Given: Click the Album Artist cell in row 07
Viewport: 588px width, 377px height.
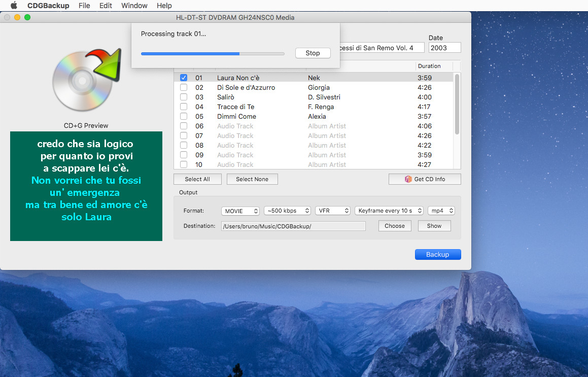Looking at the screenshot, I should [x=327, y=136].
